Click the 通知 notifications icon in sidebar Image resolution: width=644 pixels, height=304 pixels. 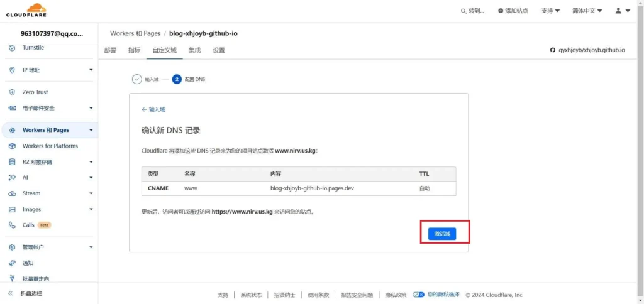pyautogui.click(x=12, y=263)
